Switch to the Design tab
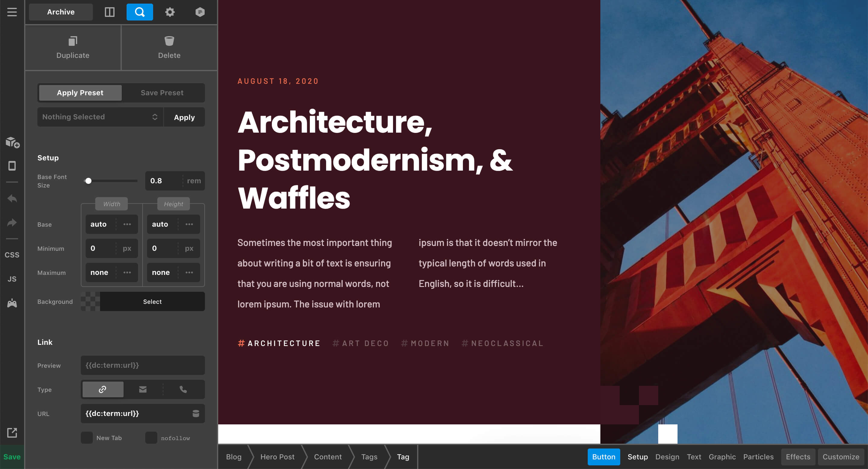This screenshot has height=469, width=868. 667,457
